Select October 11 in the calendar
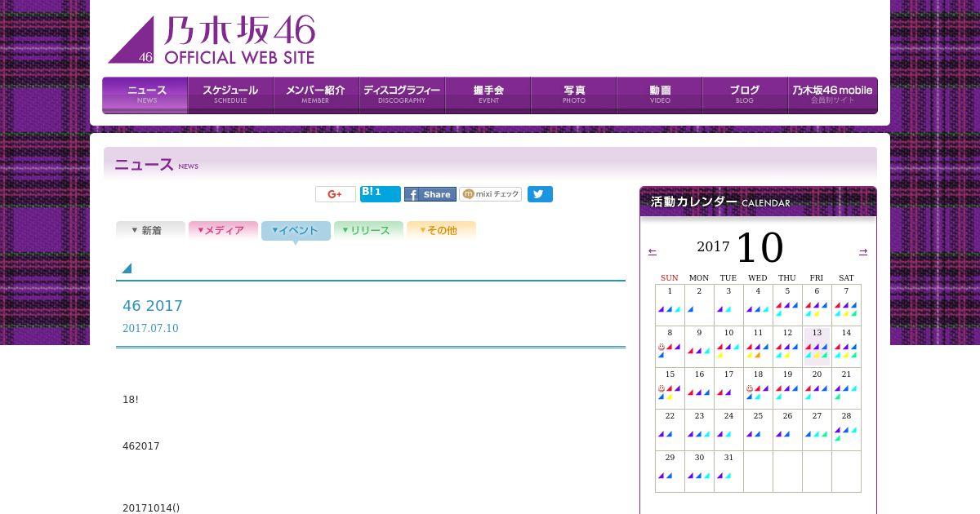980x514 pixels. pyautogui.click(x=758, y=346)
